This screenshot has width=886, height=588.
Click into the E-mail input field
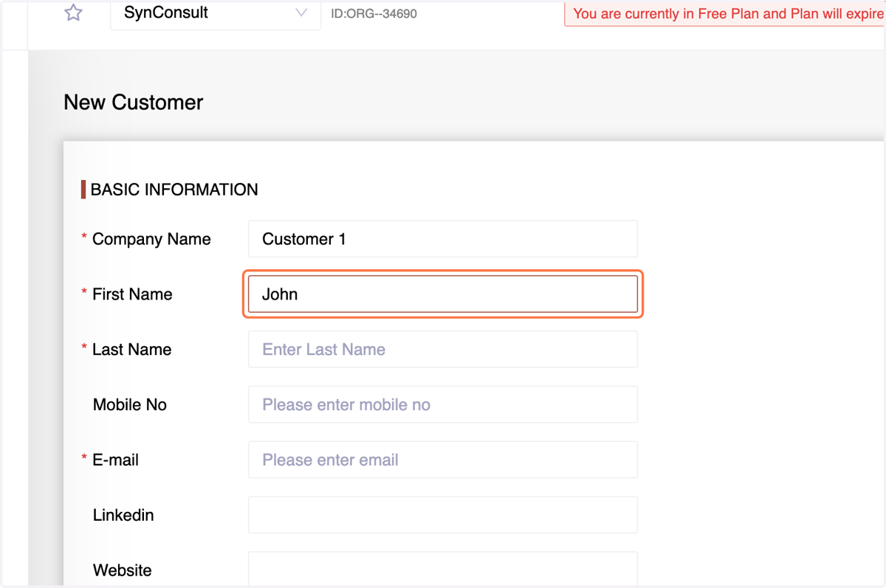pyautogui.click(x=443, y=460)
